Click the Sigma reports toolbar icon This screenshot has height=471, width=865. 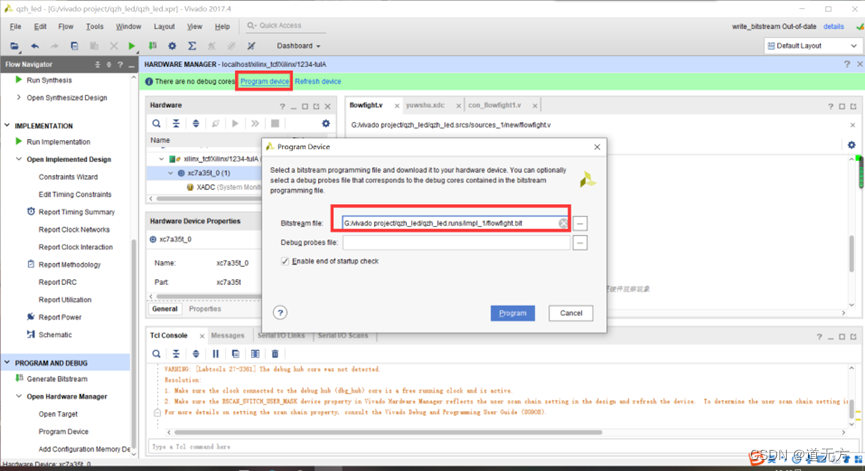(192, 46)
